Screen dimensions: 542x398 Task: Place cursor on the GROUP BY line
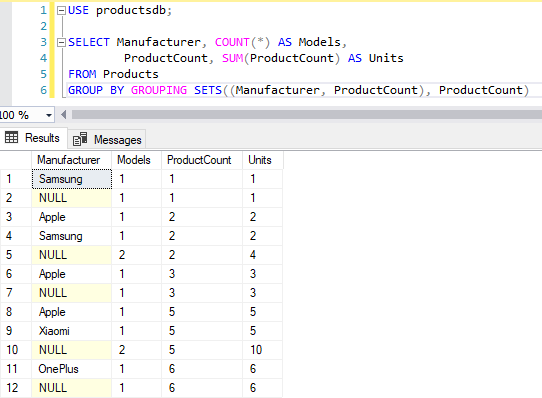(298, 90)
